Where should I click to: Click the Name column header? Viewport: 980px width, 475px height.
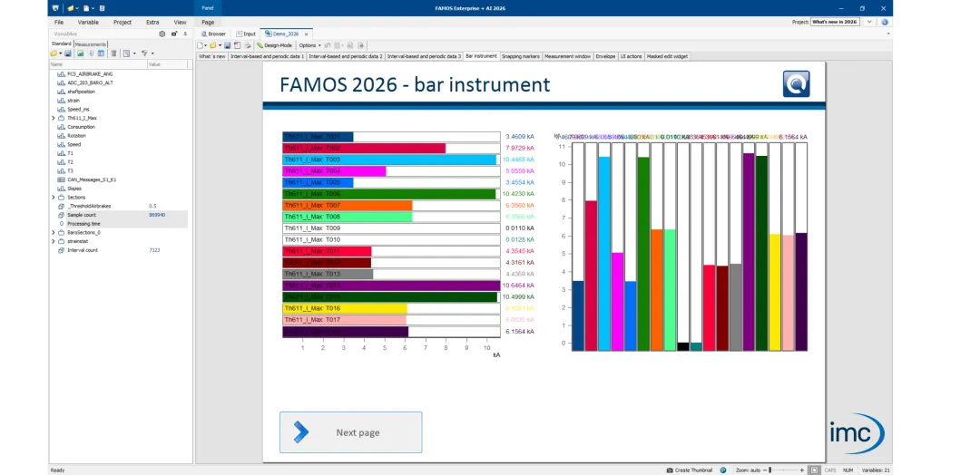click(98, 64)
